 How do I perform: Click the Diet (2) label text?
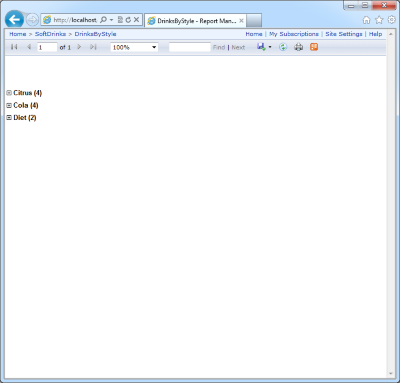tap(25, 118)
